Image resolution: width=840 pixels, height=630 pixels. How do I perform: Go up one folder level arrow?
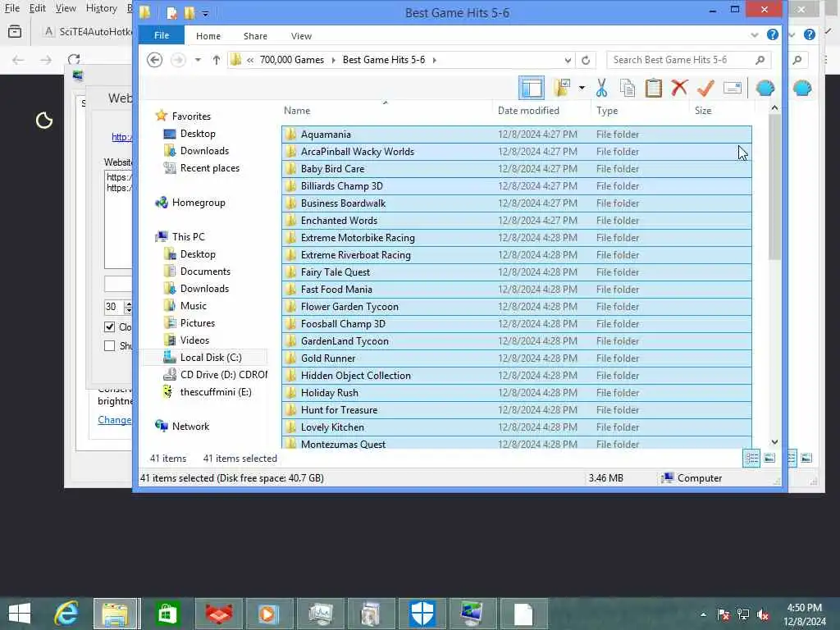(x=216, y=60)
